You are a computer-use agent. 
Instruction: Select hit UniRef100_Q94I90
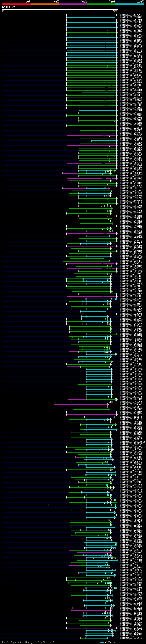131,40
